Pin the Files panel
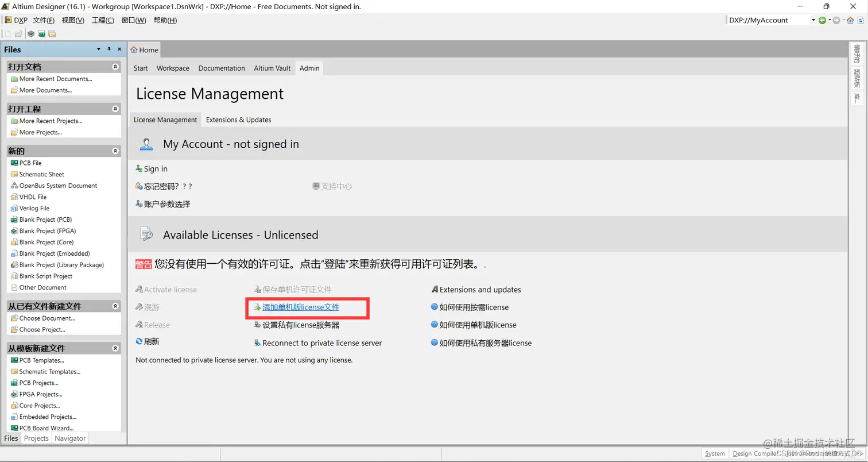This screenshot has height=462, width=868. [x=110, y=49]
